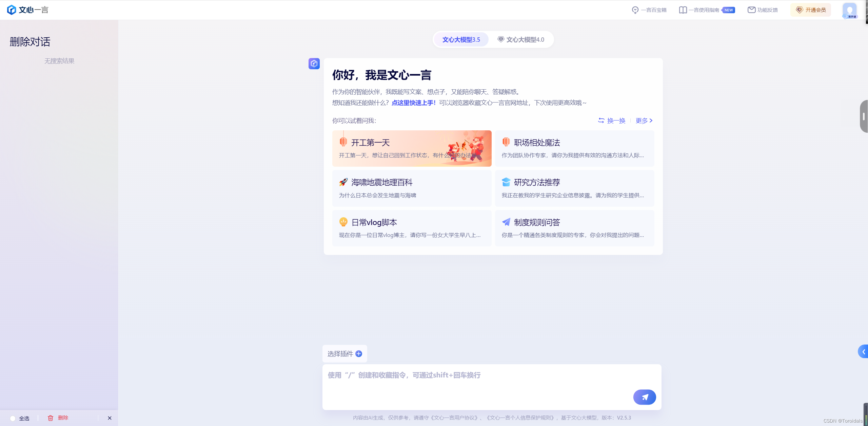
Task: Open the user avatar profile
Action: tap(850, 10)
